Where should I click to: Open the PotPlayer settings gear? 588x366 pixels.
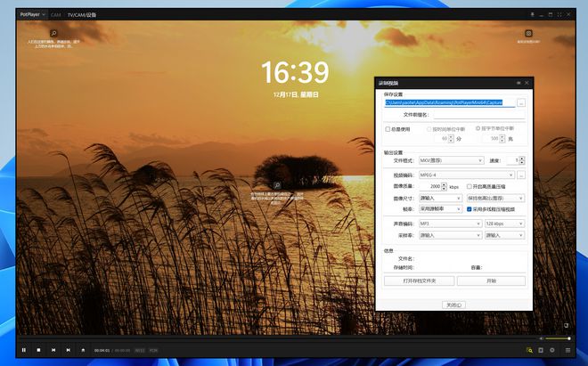point(552,350)
